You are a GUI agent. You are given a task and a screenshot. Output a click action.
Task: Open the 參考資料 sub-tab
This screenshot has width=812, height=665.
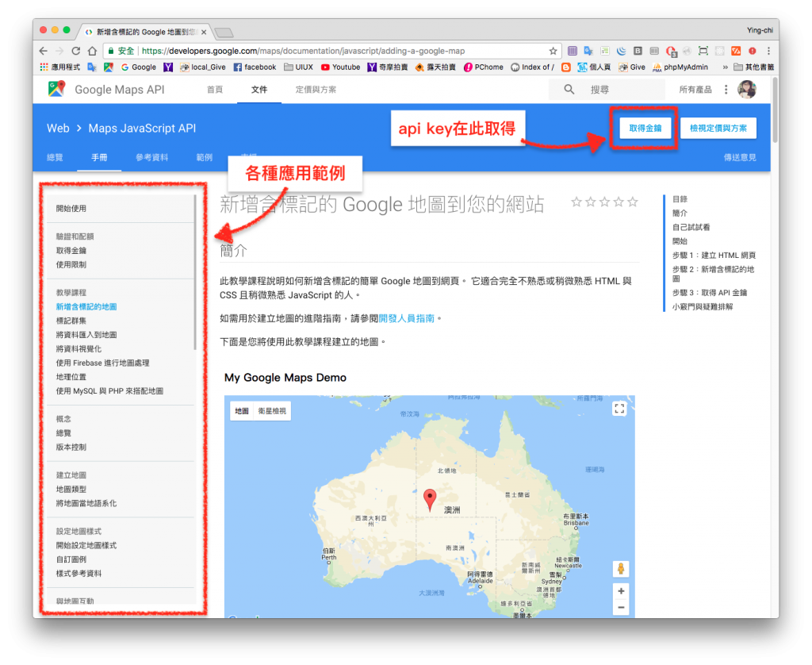[x=151, y=157]
